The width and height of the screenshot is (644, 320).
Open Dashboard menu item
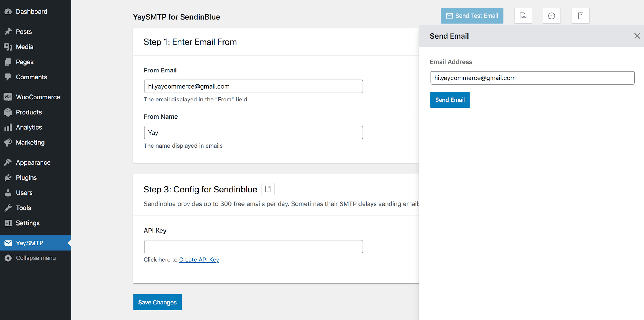coord(35,12)
